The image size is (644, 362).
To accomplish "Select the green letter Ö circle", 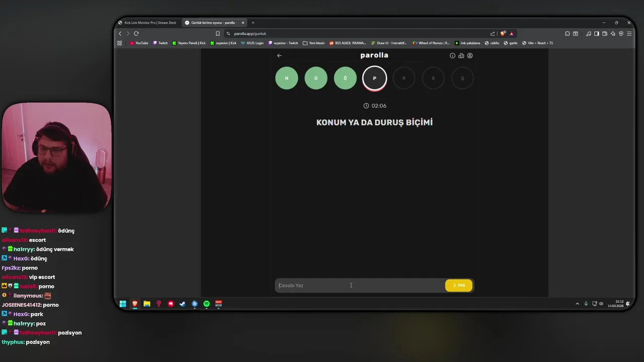I will click(x=345, y=78).
